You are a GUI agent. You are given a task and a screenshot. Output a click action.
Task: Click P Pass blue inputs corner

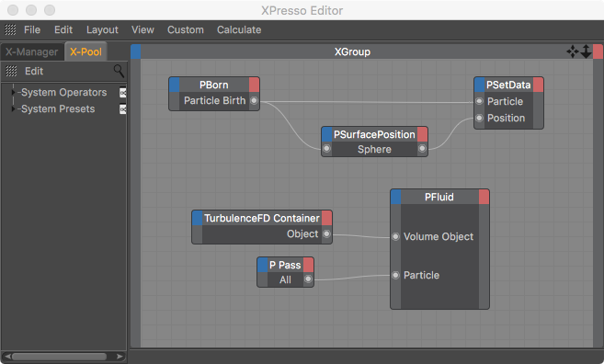[x=263, y=265]
